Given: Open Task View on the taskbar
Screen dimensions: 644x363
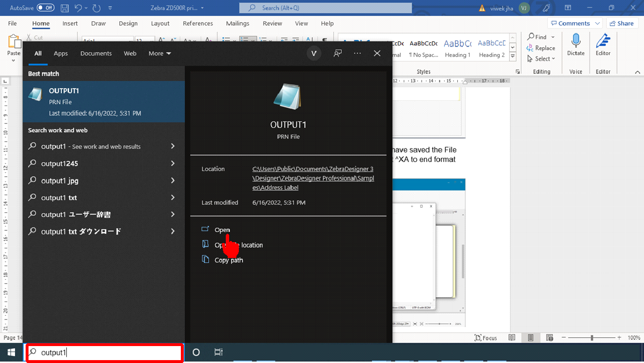Looking at the screenshot, I should 219,352.
